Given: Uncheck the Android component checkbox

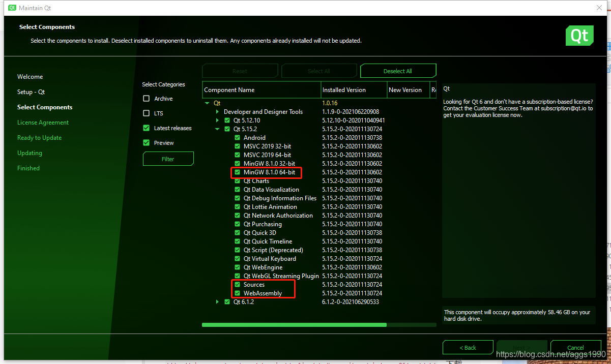Looking at the screenshot, I should pyautogui.click(x=238, y=138).
